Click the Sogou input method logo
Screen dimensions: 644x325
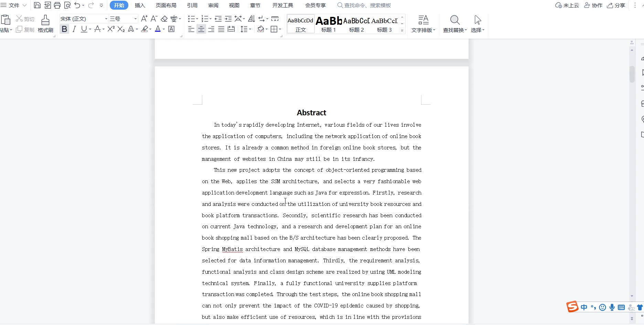pos(572,306)
